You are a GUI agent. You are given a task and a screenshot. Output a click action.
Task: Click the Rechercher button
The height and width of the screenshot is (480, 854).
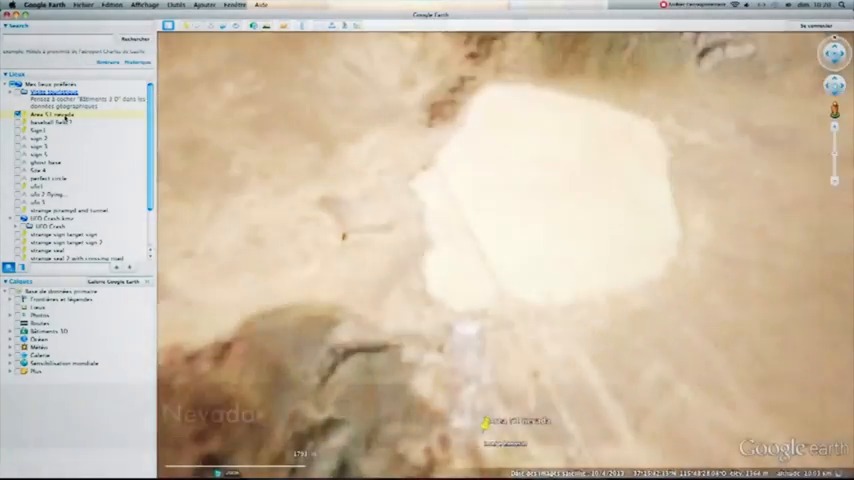(x=135, y=39)
